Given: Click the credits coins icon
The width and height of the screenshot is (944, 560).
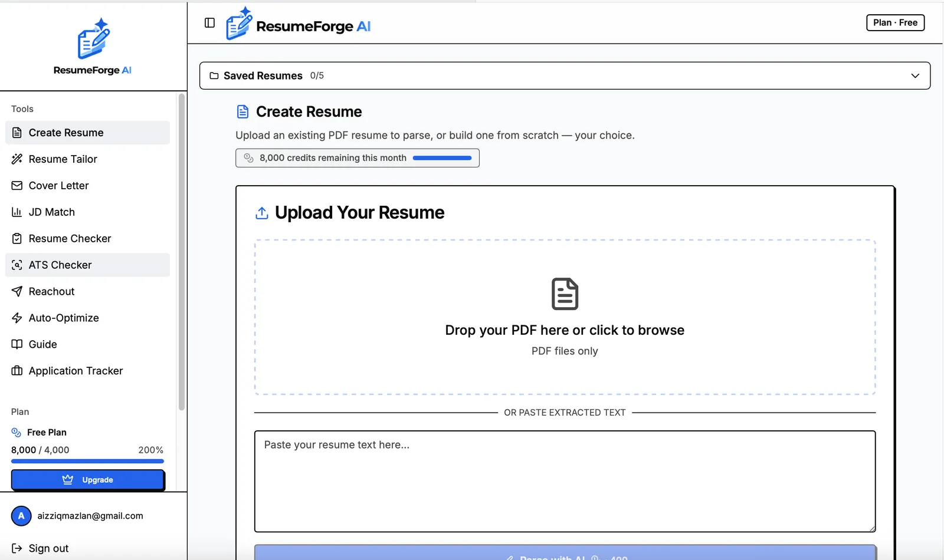Looking at the screenshot, I should (249, 158).
